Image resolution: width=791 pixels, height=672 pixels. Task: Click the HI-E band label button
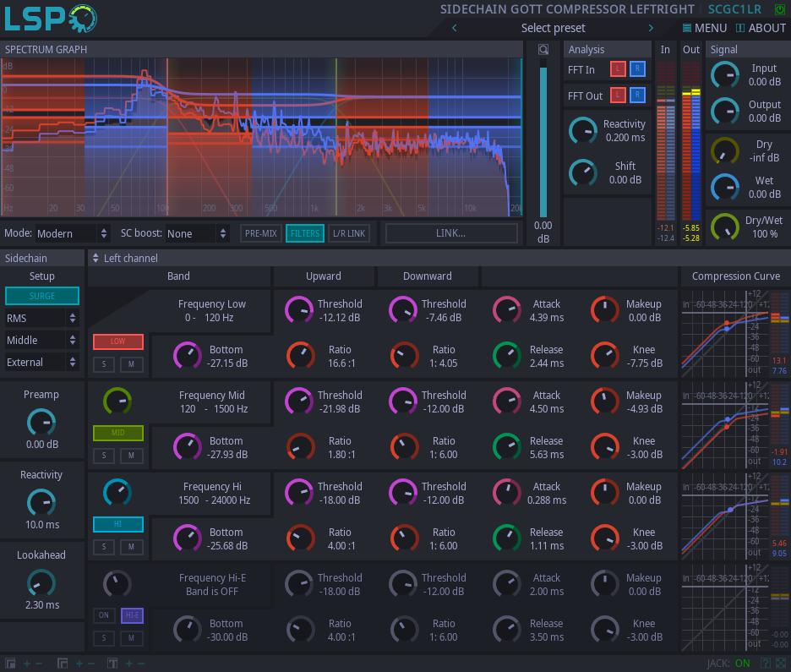131,615
